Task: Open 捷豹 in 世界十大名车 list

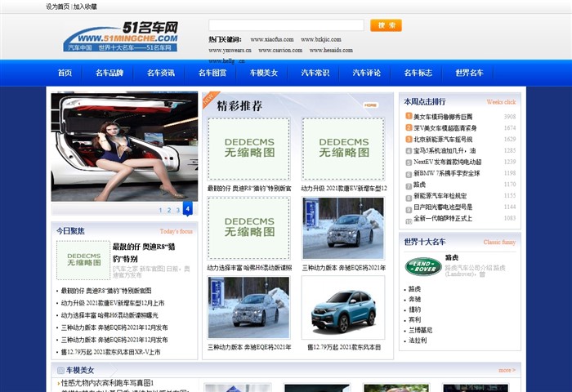Action: click(x=414, y=310)
